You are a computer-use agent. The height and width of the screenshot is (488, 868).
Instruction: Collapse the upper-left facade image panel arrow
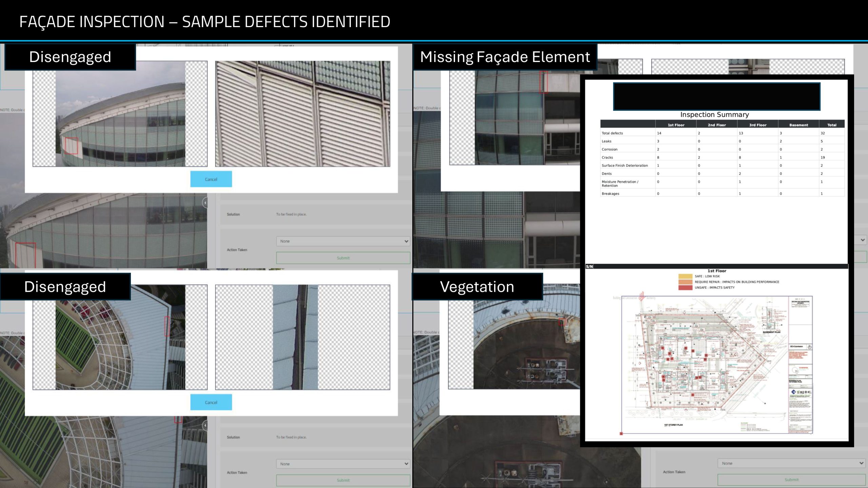coord(205,203)
